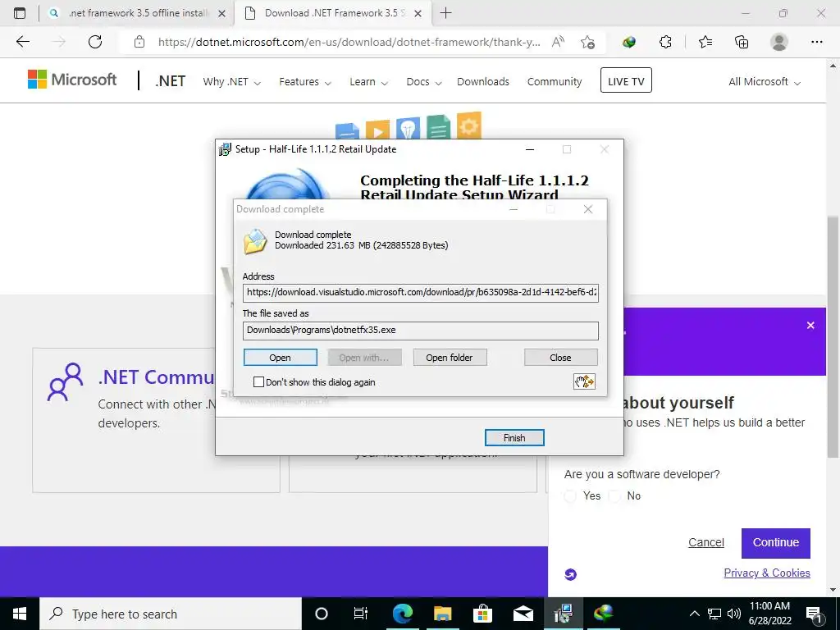Screen dimensions: 840x630
Task: Refresh the browser page
Action: [x=95, y=42]
